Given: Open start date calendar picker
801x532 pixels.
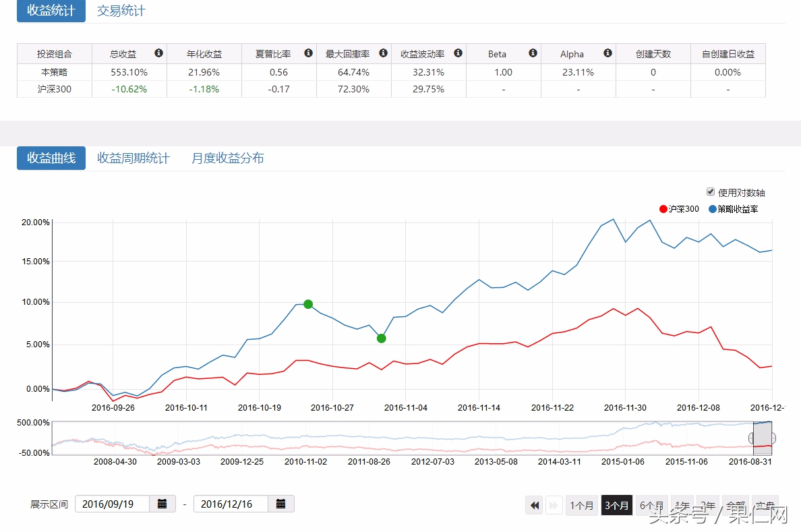Looking at the screenshot, I should tap(162, 504).
